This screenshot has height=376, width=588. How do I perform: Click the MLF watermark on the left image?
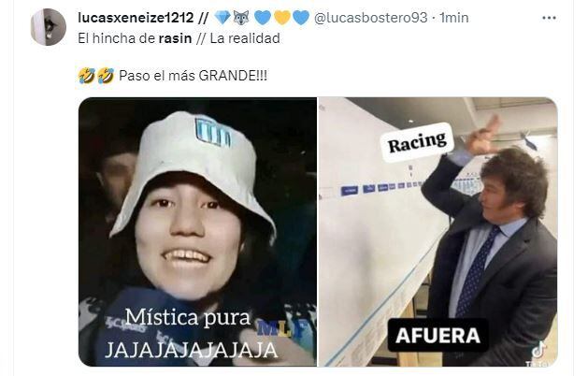pos(280,328)
